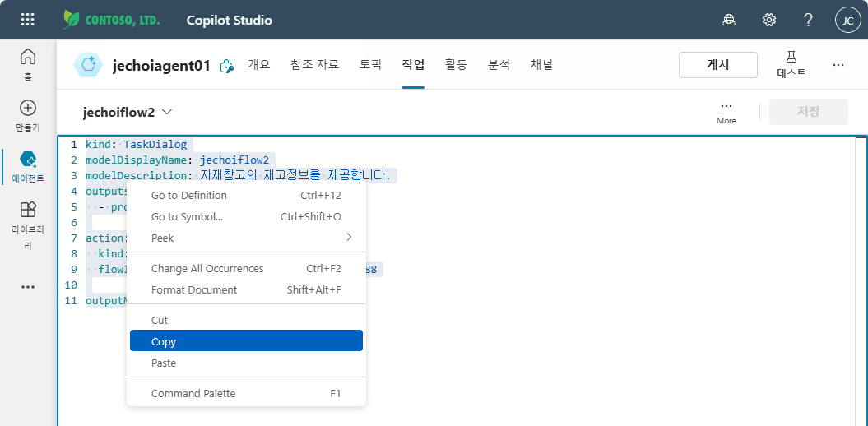
Task: Expand the Peek submenu arrow
Action: pyautogui.click(x=349, y=238)
